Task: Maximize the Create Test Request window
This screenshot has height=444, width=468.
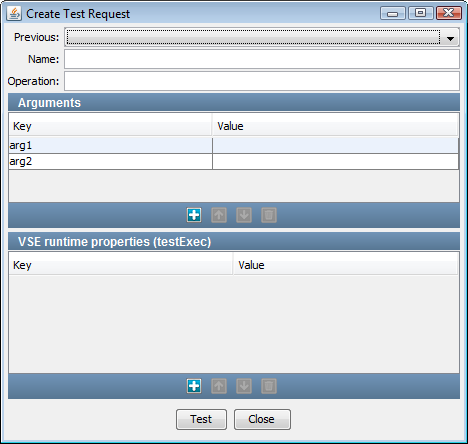Action: tap(421, 13)
